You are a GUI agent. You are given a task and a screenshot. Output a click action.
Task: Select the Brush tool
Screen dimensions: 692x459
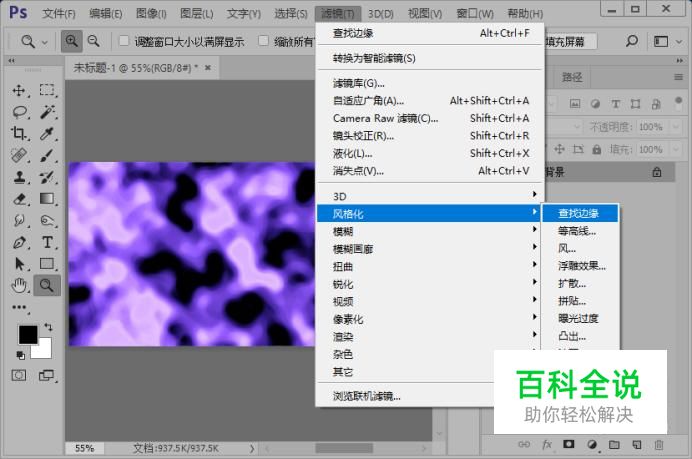tap(47, 155)
